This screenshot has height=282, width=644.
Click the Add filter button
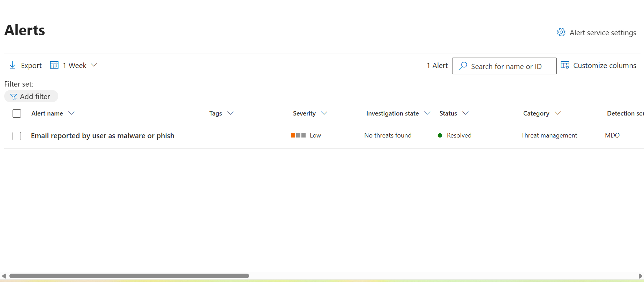[x=31, y=96]
